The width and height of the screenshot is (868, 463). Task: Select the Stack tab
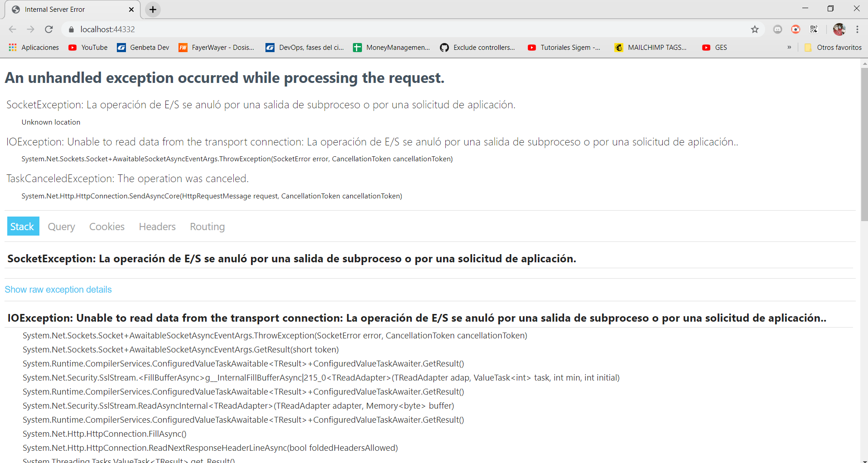22,227
